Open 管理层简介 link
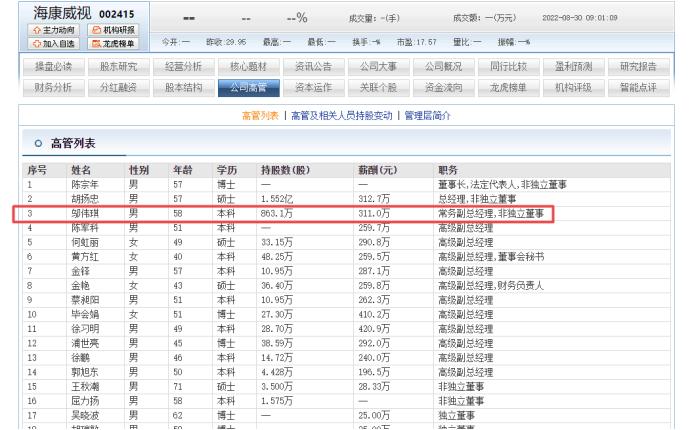This screenshot has width=692, height=430. [427, 116]
